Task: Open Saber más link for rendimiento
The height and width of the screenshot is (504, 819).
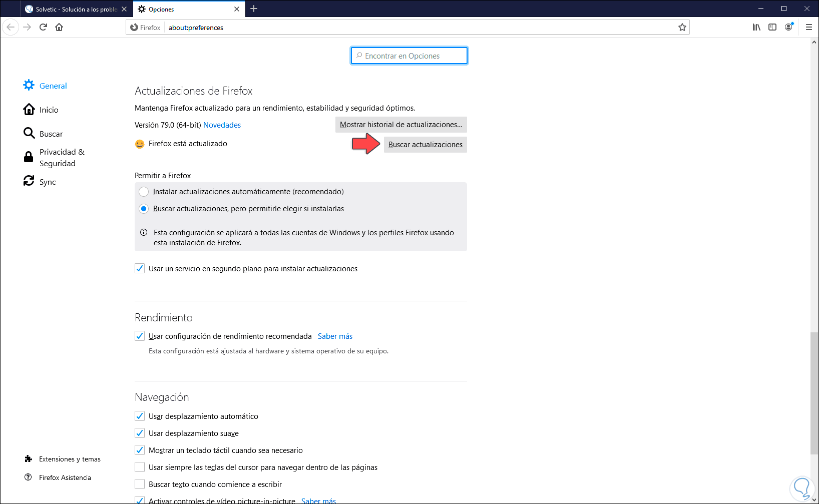Action: 335,336
